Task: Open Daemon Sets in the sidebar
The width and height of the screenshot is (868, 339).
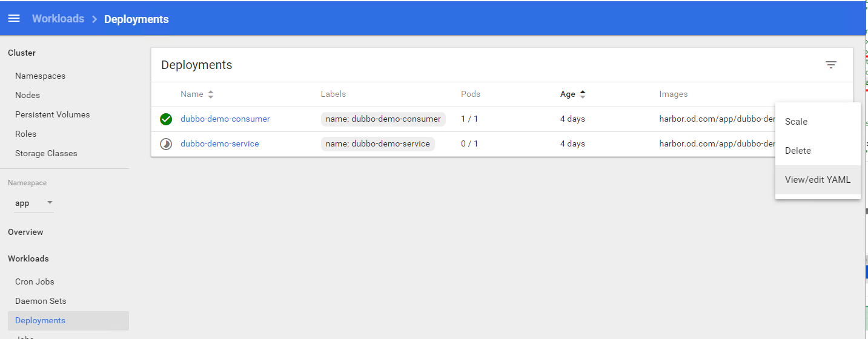Action: click(x=41, y=301)
